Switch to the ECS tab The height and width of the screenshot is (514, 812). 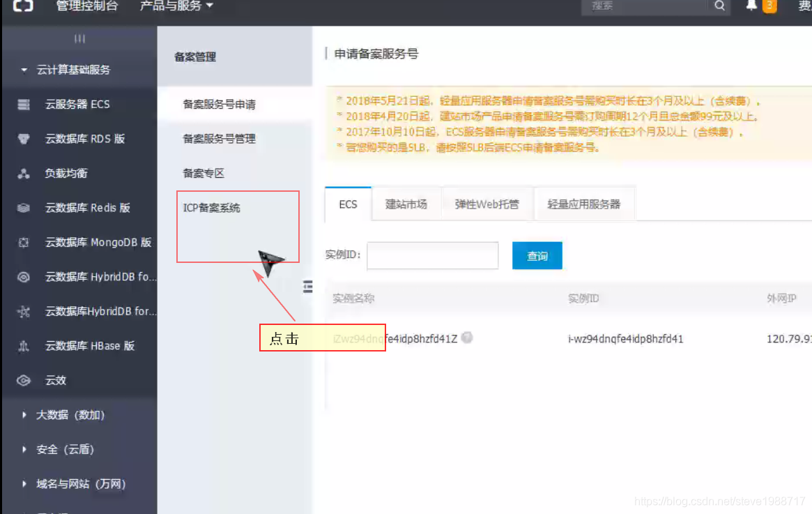tap(348, 204)
